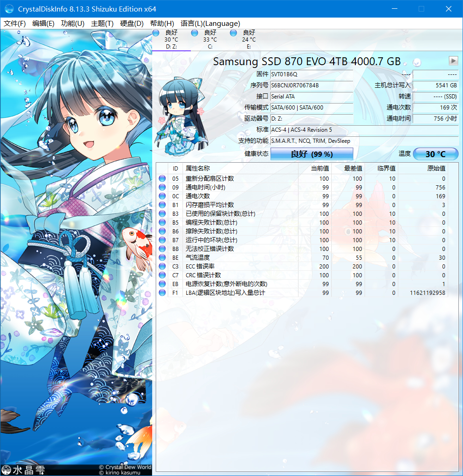Open the 硬盘(D) menu

pyautogui.click(x=132, y=24)
